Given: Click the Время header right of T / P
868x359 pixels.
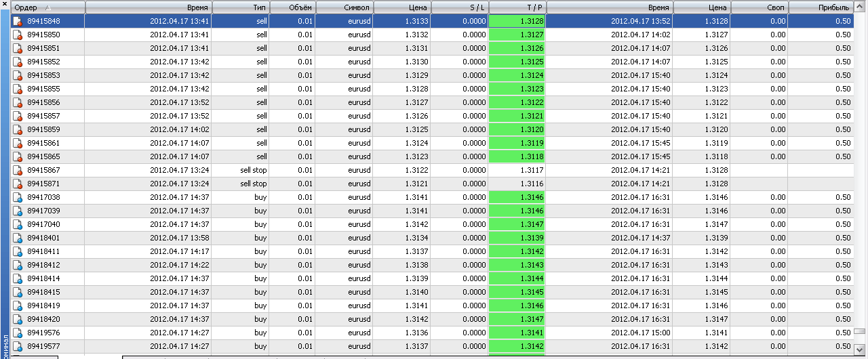Looking at the screenshot, I should point(610,7).
